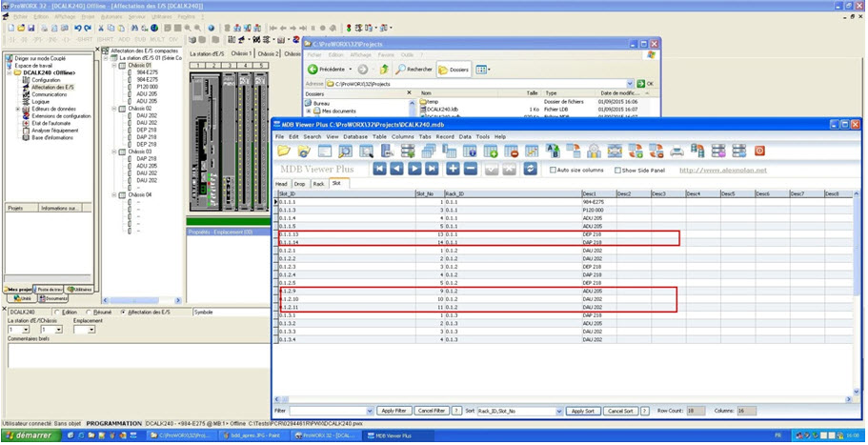
Task: Click ProWORX new document icon
Action: (11, 28)
